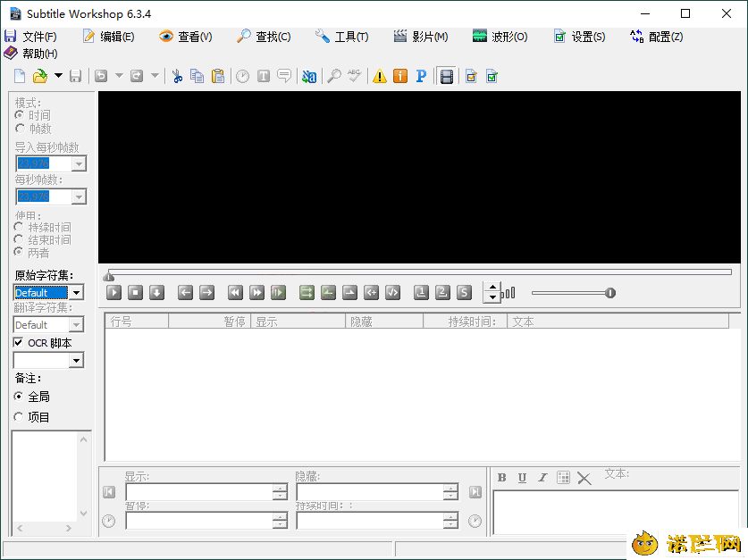The width and height of the screenshot is (748, 560).
Task: Open the OCR script dropdown
Action: [76, 360]
